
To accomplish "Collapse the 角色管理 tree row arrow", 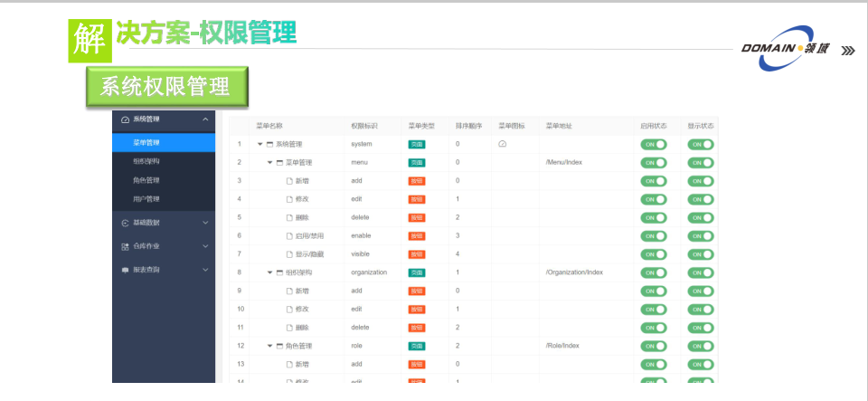I will [269, 346].
